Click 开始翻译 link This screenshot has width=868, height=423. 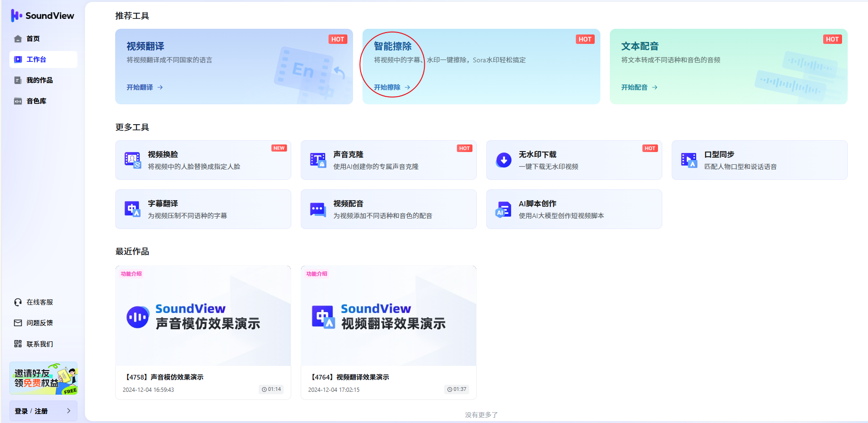click(140, 87)
